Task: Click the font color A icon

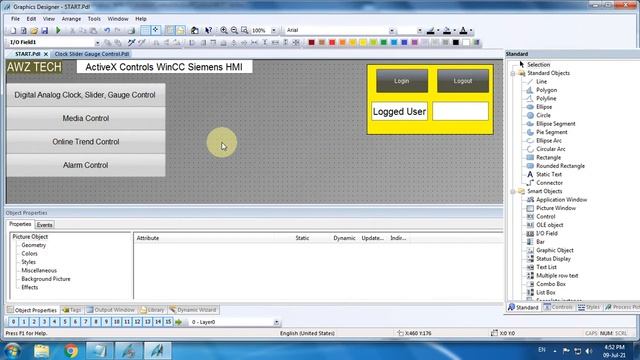Action: (x=463, y=30)
